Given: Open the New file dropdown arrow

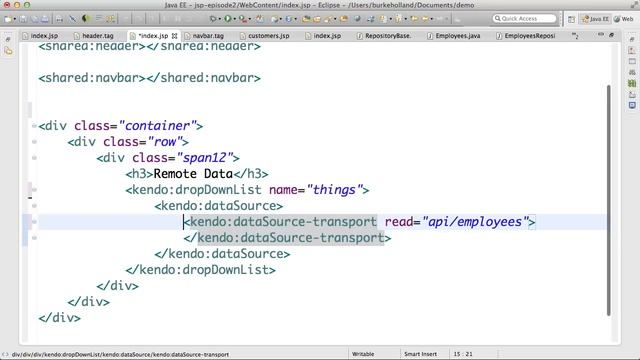Looking at the screenshot, I should (15, 19).
